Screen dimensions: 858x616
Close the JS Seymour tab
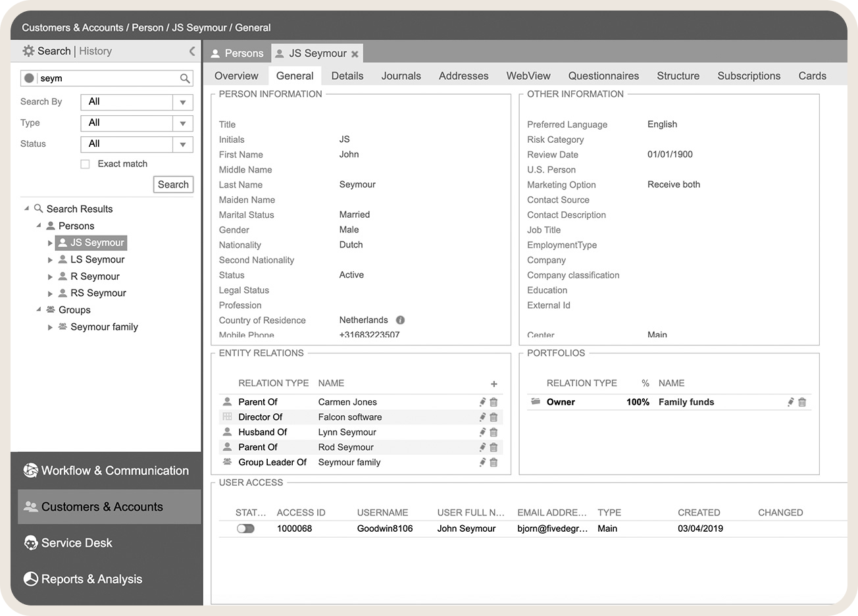point(355,54)
